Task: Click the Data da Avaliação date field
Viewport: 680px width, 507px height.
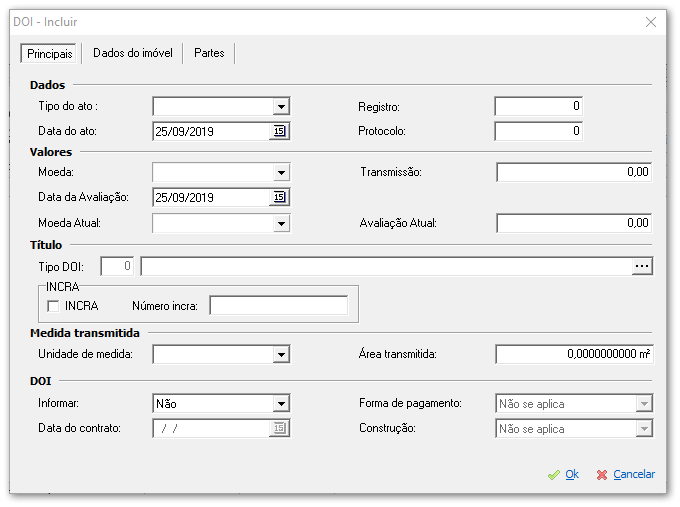Action: click(212, 197)
